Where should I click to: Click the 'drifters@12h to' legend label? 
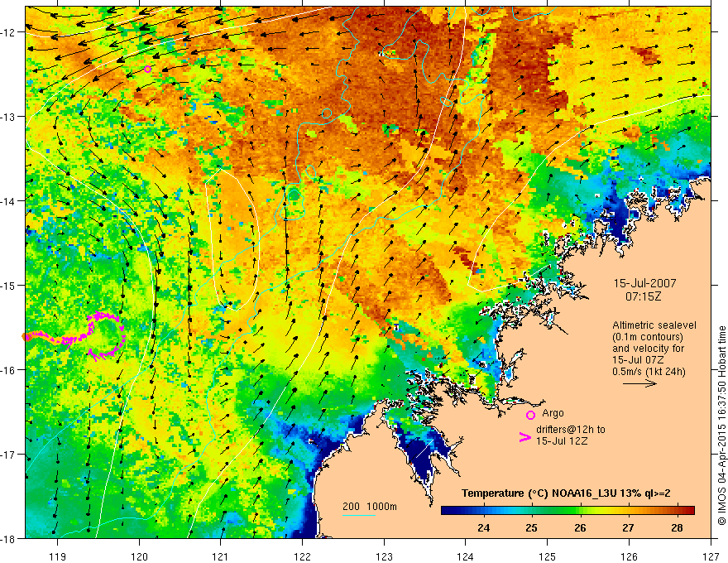(x=571, y=429)
